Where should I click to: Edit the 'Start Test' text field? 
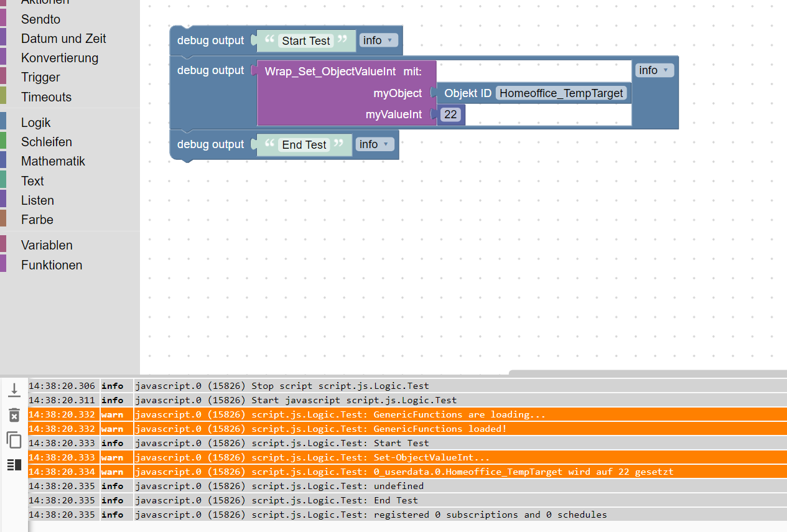click(306, 41)
